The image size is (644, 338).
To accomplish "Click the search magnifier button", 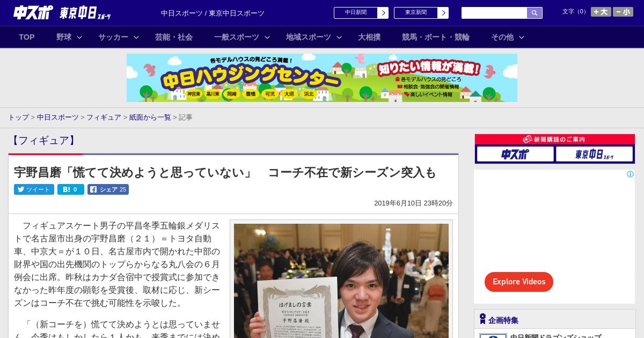I will (x=535, y=13).
